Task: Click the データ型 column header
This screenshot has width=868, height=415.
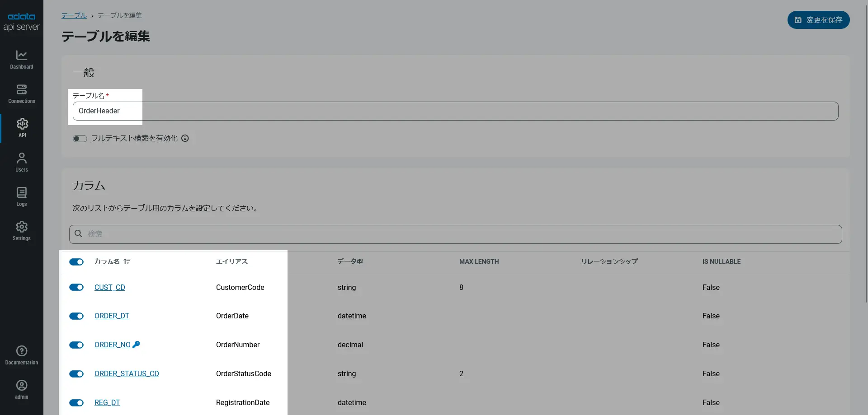Action: pos(350,261)
